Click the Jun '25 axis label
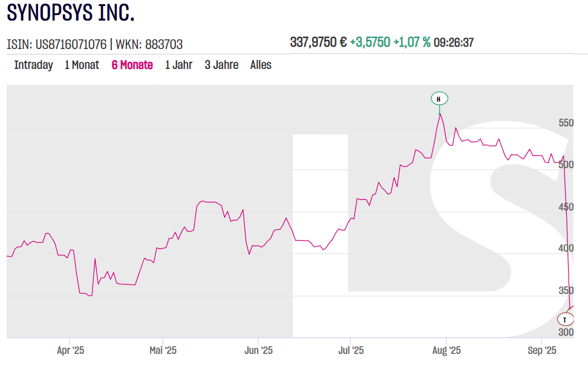This screenshot has width=588, height=386. 258,350
